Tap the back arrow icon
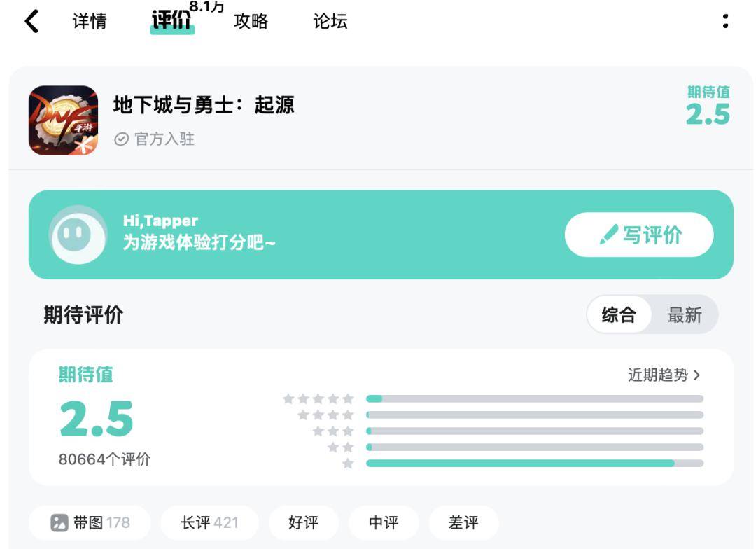Viewport: 756px width, 549px height. pos(31,22)
